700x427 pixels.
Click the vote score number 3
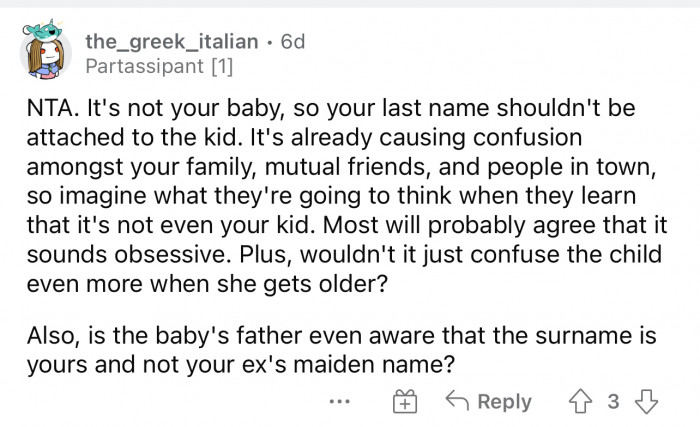click(x=614, y=401)
